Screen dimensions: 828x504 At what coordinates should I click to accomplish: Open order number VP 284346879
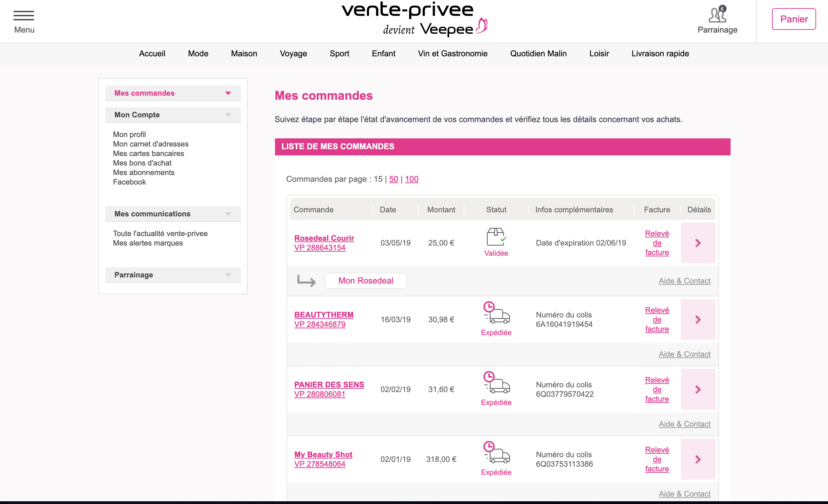320,324
